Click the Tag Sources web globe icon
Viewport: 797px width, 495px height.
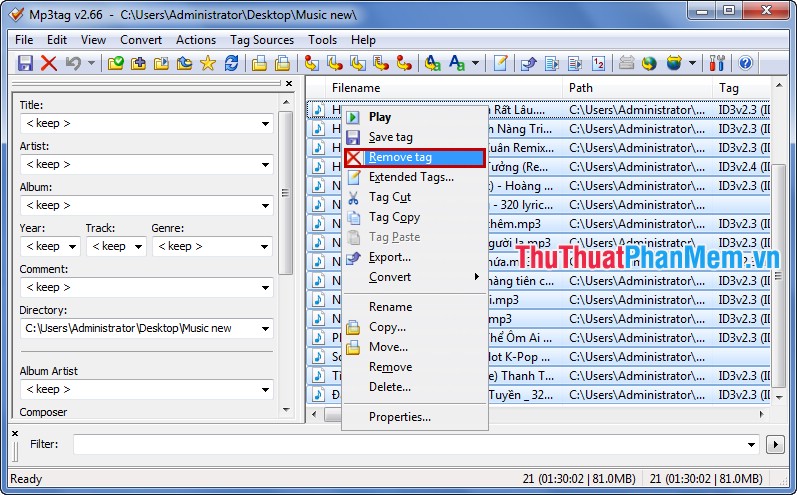(674, 63)
